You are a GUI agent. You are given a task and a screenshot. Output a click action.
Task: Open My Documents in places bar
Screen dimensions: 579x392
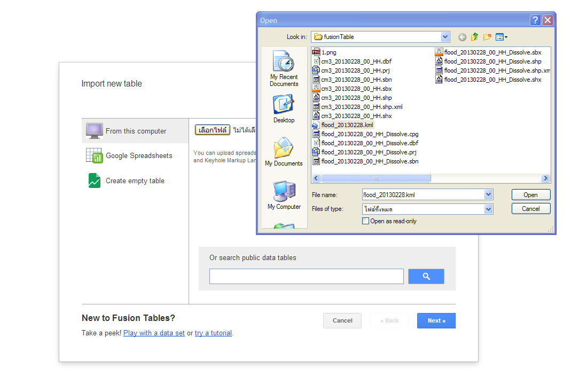point(284,152)
